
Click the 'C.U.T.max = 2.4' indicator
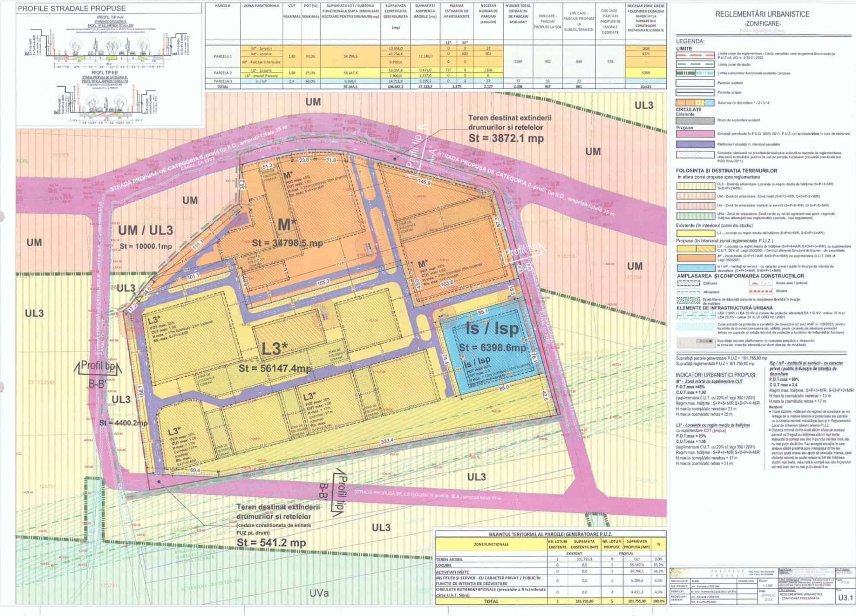784,384
